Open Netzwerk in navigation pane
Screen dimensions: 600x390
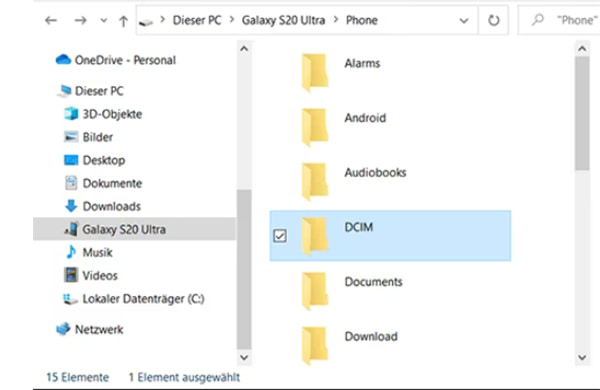(99, 329)
